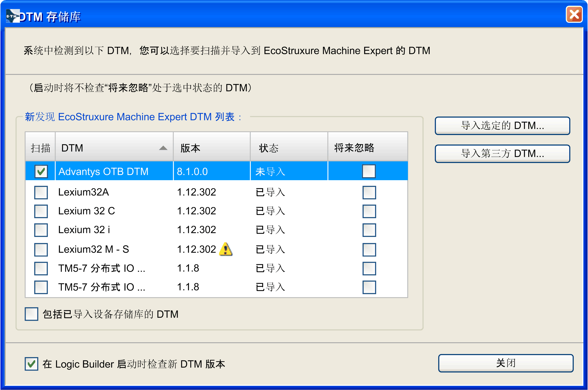Sort by the 版本 column header

tap(212, 147)
